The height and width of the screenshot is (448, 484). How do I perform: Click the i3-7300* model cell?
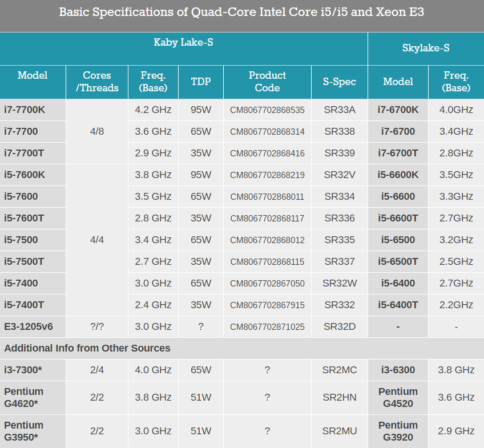pos(33,370)
